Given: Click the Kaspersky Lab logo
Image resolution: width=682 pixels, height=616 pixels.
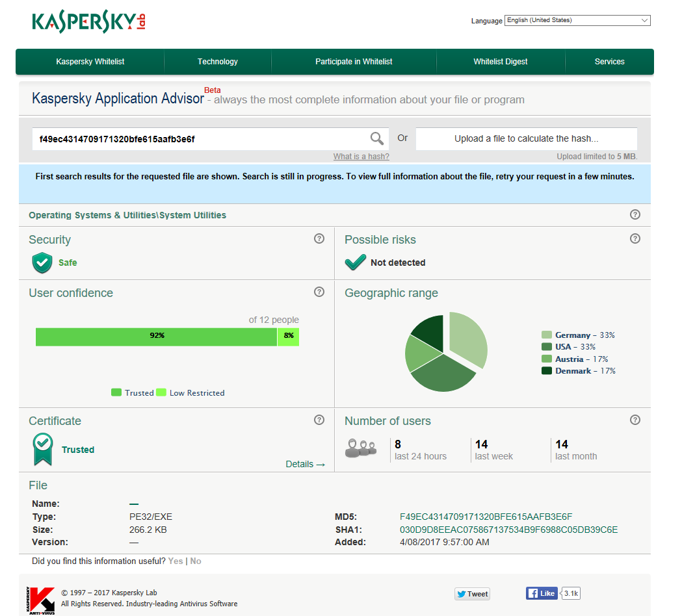Looking at the screenshot, I should point(88,20).
